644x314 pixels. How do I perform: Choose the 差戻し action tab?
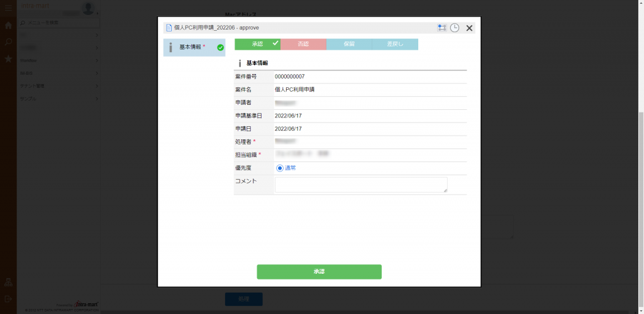(395, 44)
